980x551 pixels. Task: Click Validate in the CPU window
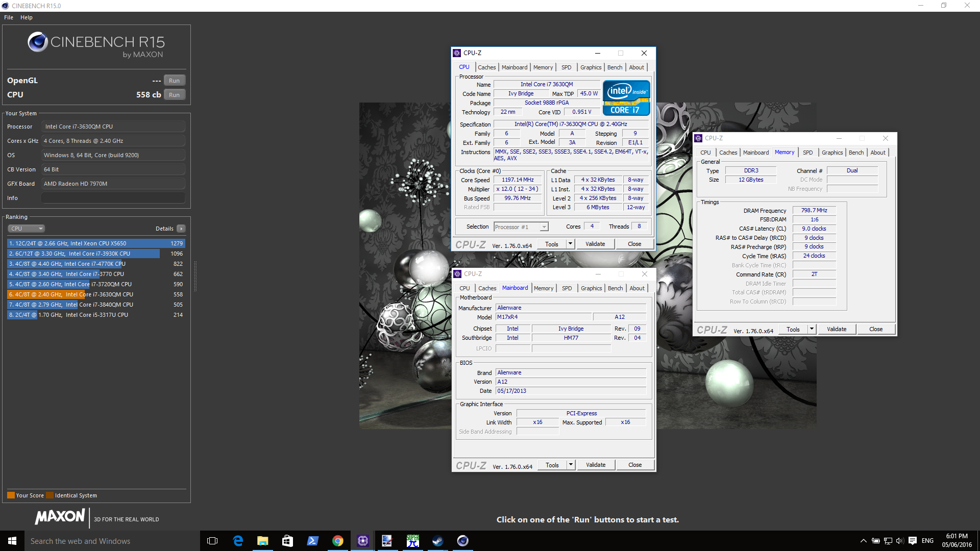pyautogui.click(x=595, y=244)
